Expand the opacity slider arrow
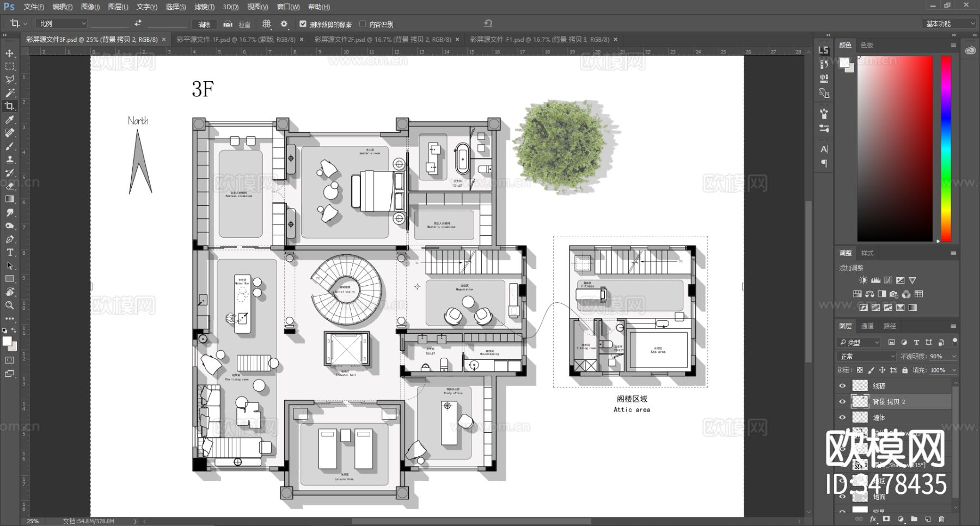The height and width of the screenshot is (526, 980). pos(954,356)
